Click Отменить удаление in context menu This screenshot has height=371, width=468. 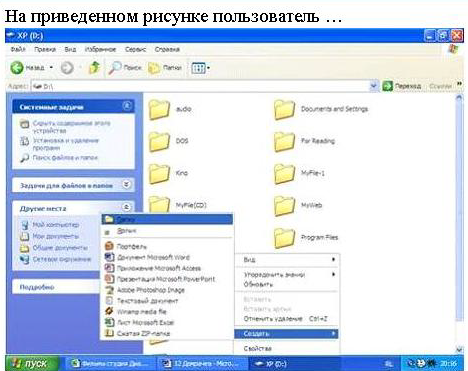(287, 319)
